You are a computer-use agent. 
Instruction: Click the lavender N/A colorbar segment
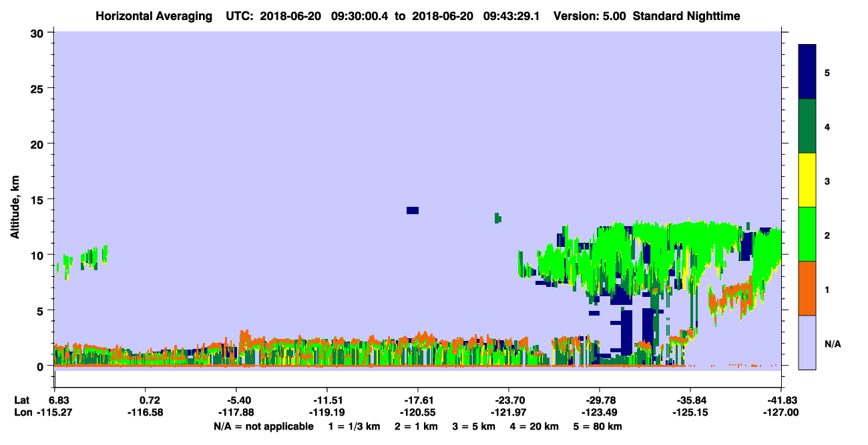[x=807, y=342]
